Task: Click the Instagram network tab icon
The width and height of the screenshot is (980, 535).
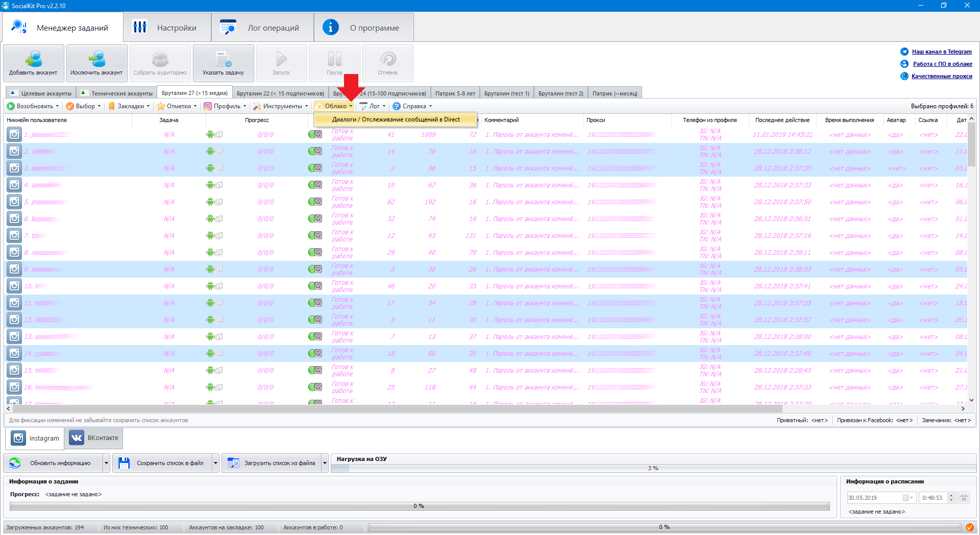Action: click(18, 438)
